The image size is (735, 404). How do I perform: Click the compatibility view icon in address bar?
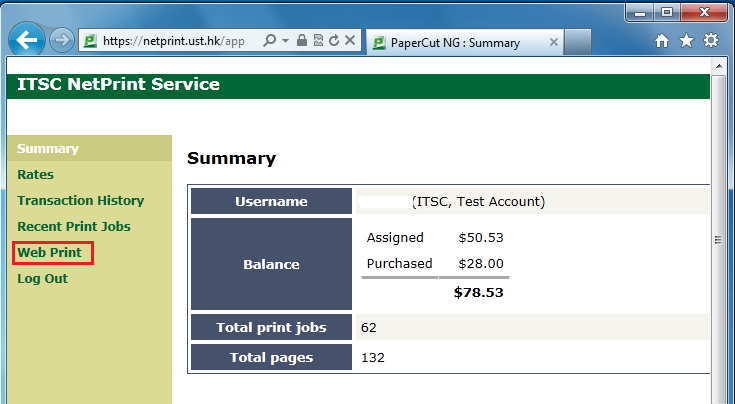coord(317,41)
